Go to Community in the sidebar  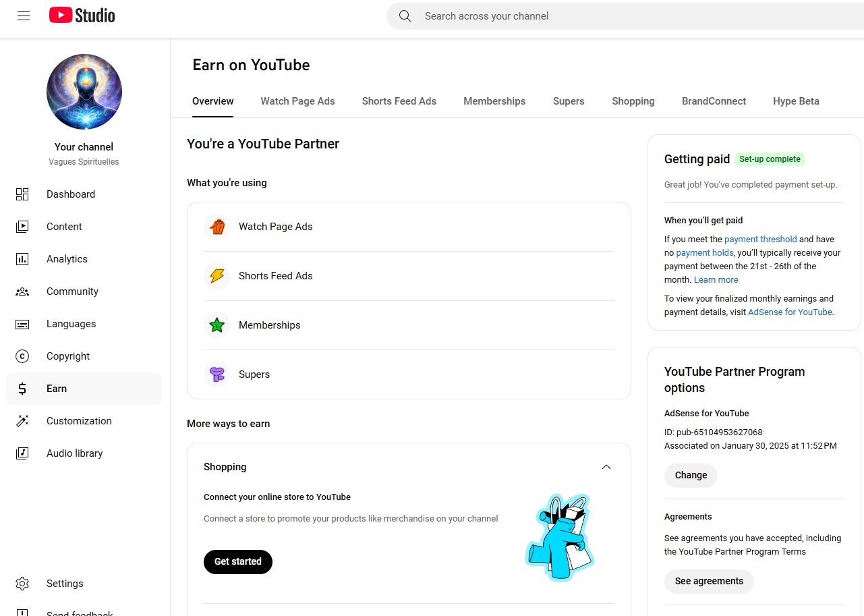(x=84, y=291)
